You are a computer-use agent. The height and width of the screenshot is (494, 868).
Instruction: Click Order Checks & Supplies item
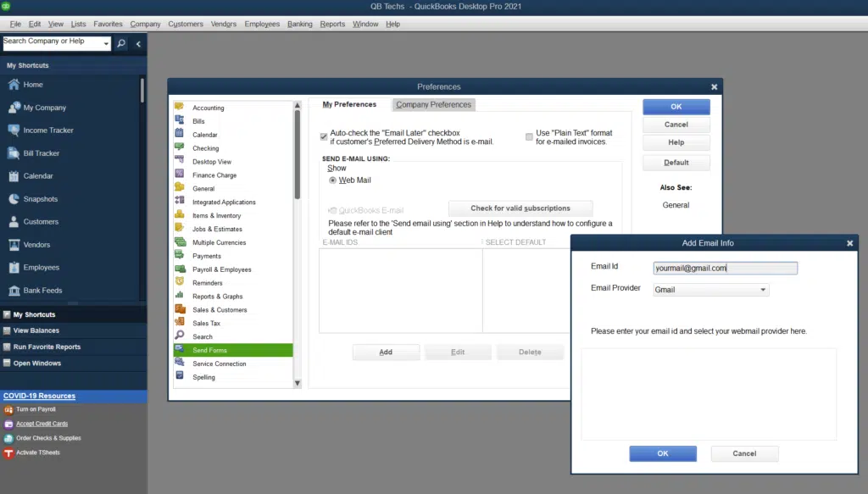pos(48,438)
